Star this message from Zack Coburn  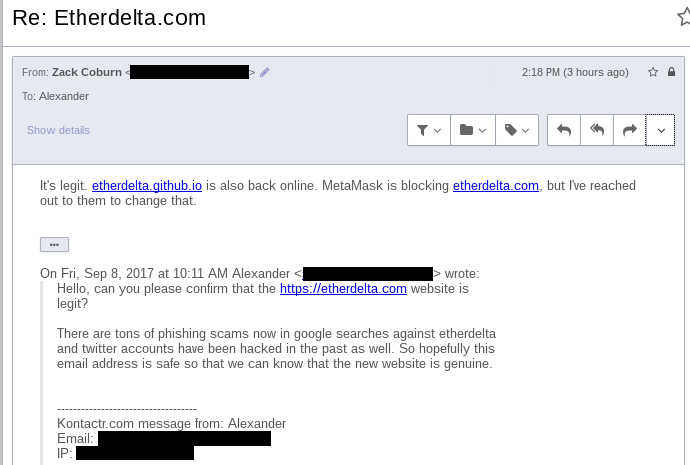653,72
